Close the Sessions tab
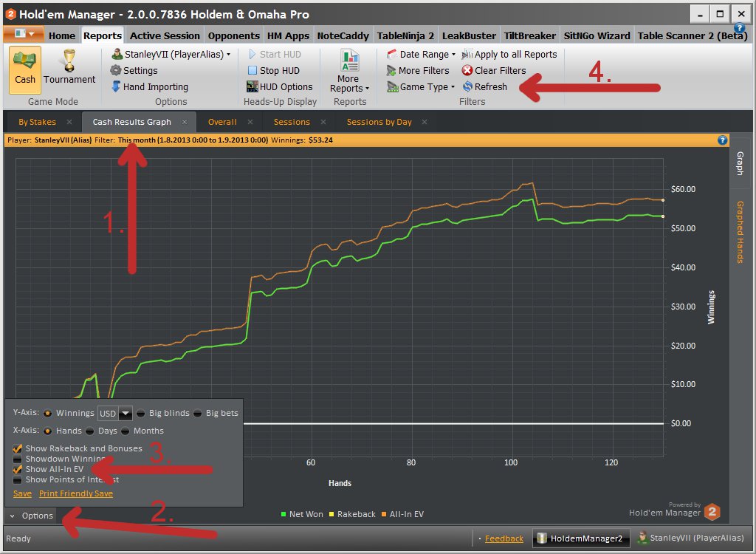756x554 pixels. click(x=323, y=122)
